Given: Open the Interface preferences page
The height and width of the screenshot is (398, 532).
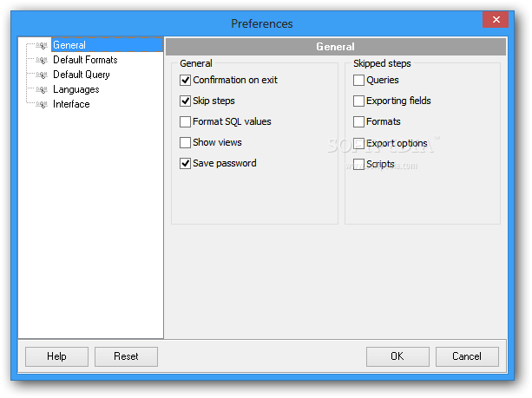Looking at the screenshot, I should click(x=71, y=104).
